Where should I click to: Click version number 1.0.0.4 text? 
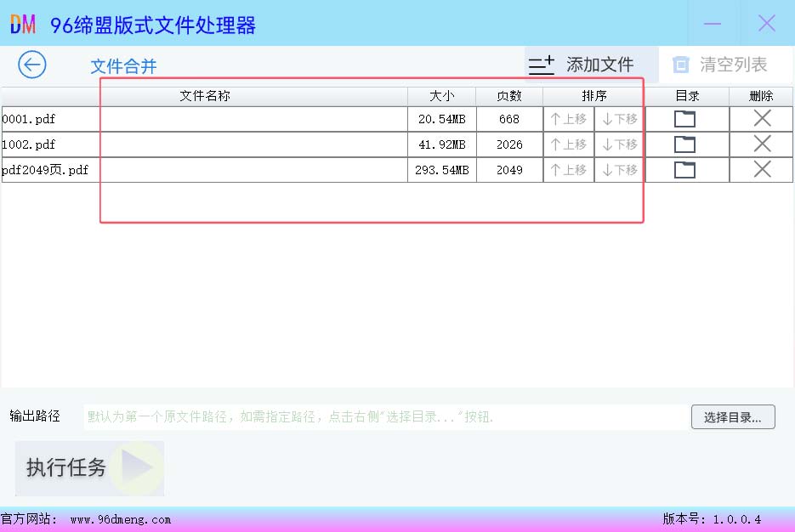tap(736, 519)
